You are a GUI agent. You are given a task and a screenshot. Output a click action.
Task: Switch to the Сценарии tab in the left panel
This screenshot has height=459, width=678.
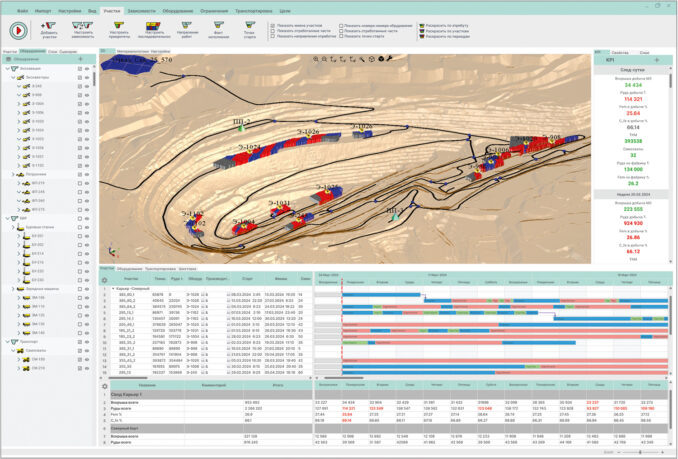click(x=68, y=51)
